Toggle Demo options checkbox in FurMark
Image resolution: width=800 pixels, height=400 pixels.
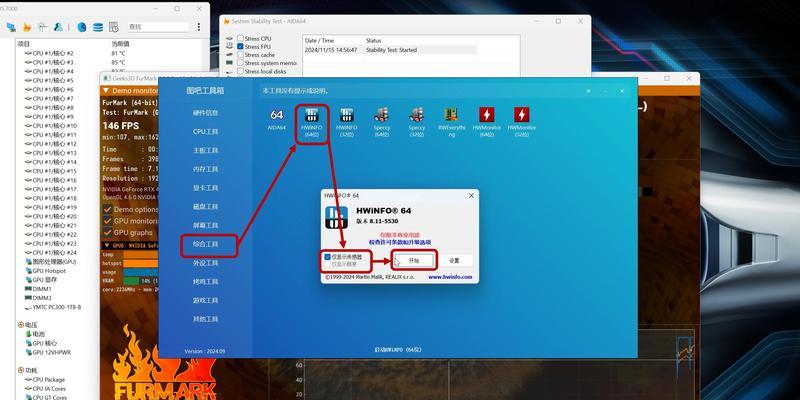107,209
